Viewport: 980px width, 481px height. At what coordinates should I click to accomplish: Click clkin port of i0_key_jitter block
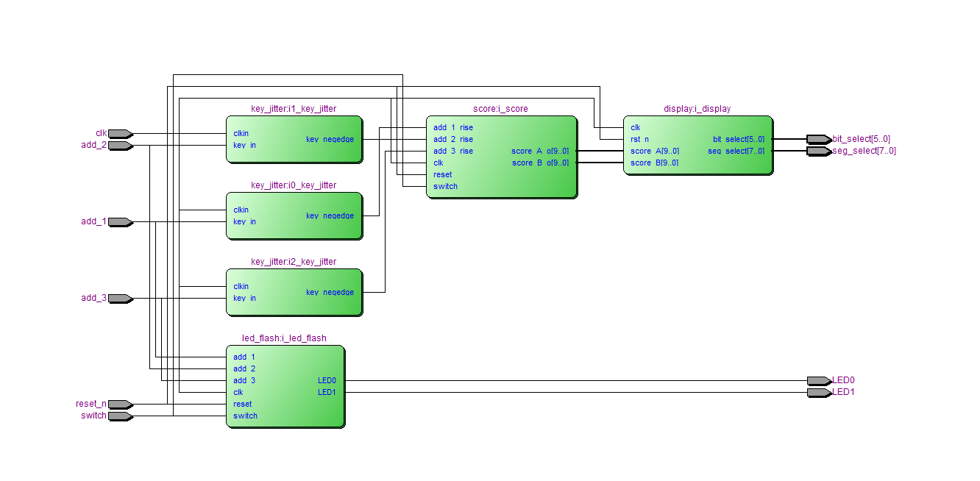(x=241, y=210)
